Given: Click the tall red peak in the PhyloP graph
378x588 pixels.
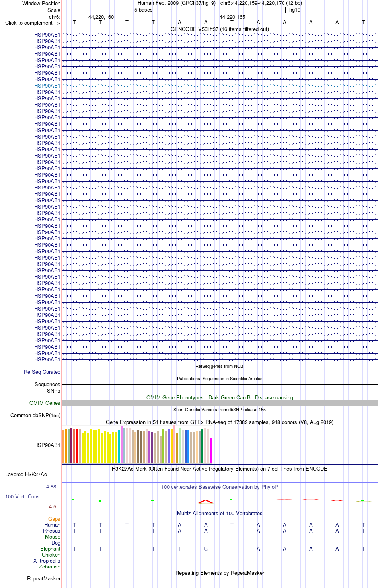Looking at the screenshot, I should pyautogui.click(x=205, y=501).
